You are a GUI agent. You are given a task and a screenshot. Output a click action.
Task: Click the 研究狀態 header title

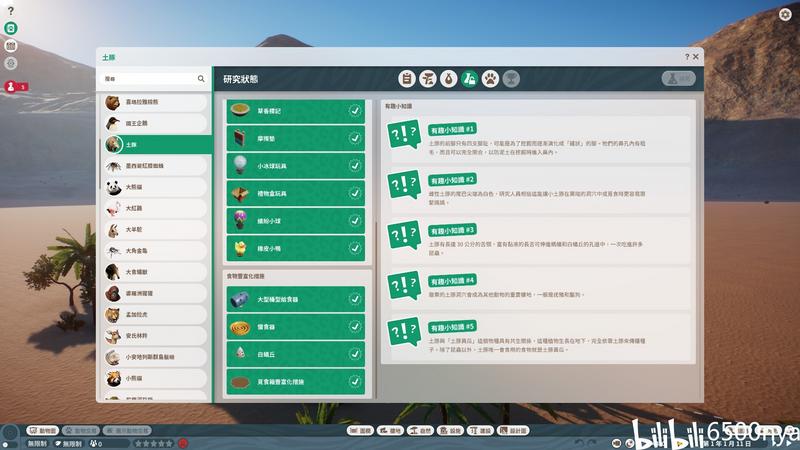click(x=240, y=79)
